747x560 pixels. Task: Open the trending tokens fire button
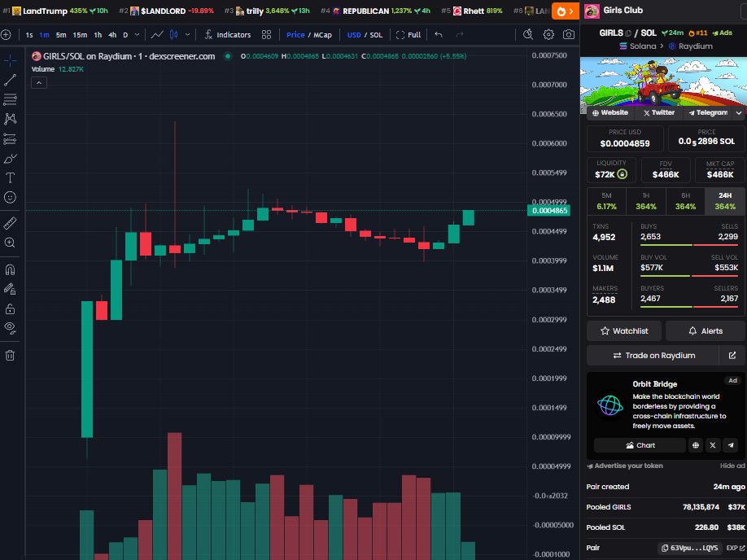(566, 11)
